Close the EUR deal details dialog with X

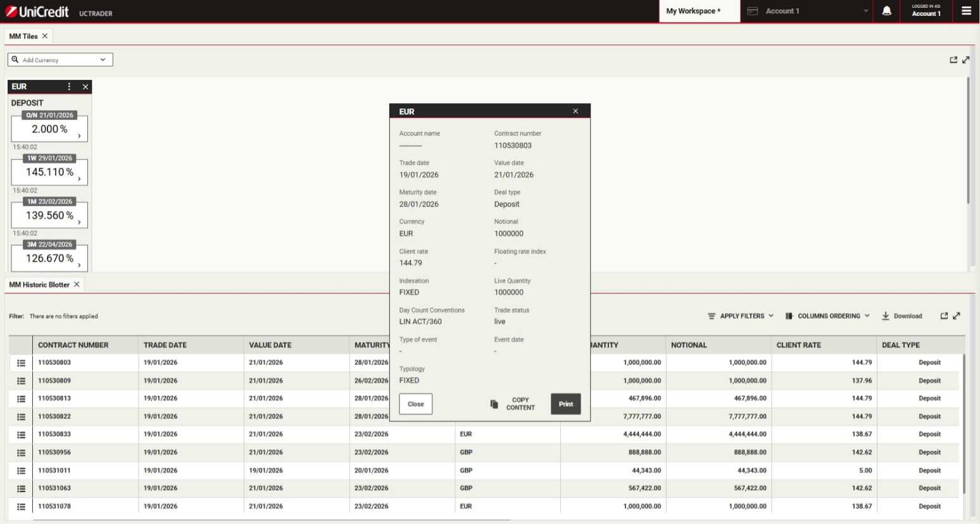(x=575, y=112)
